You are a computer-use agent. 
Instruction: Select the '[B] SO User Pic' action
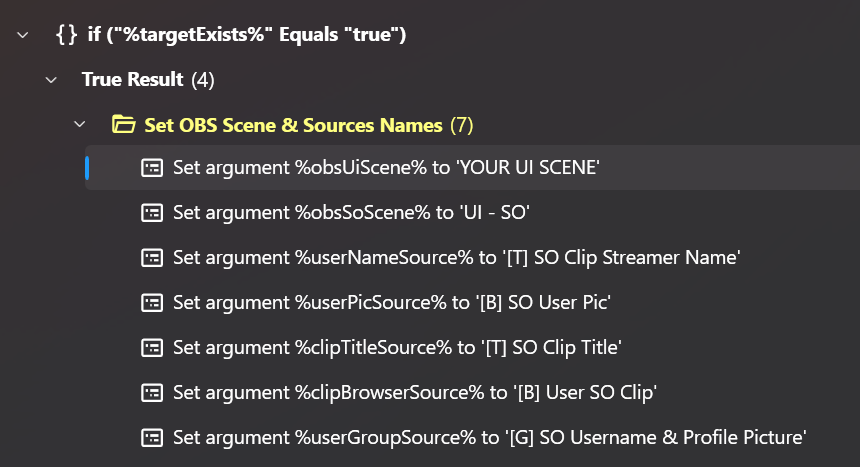click(x=392, y=302)
